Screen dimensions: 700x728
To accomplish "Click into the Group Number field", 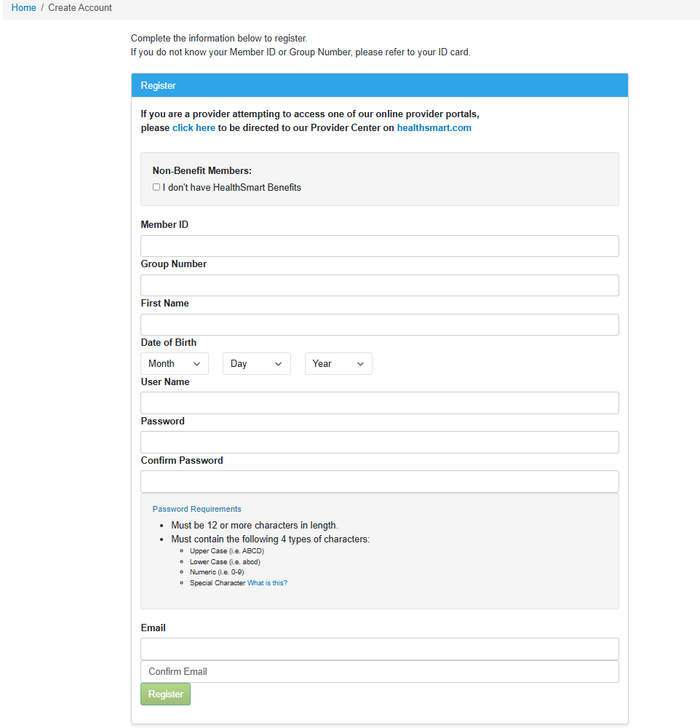I will coord(379,285).
